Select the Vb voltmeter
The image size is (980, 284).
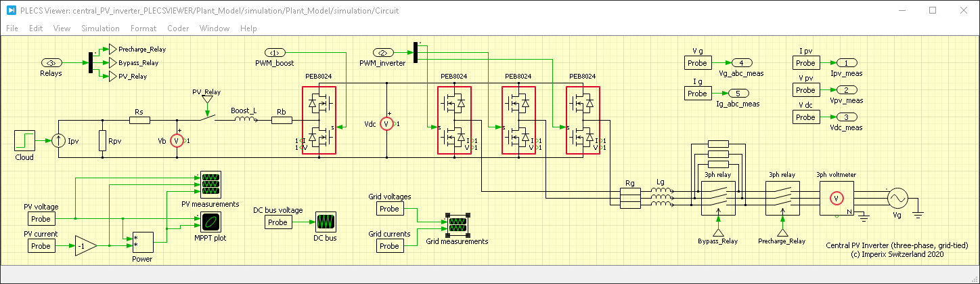pyautogui.click(x=177, y=141)
